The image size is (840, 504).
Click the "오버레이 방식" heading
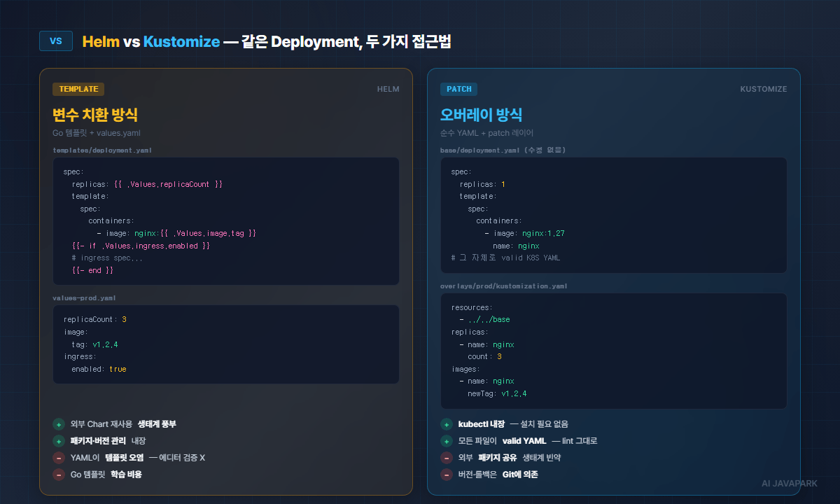(x=481, y=115)
